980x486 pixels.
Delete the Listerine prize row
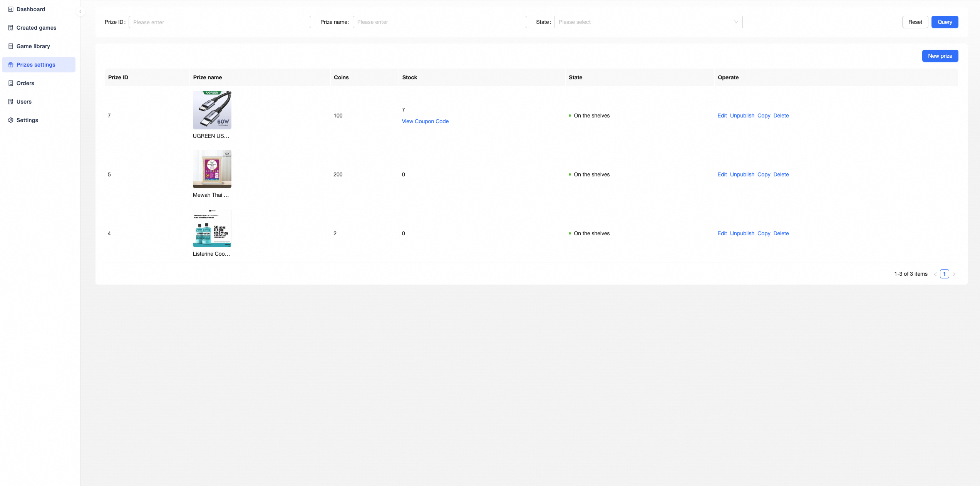(781, 233)
